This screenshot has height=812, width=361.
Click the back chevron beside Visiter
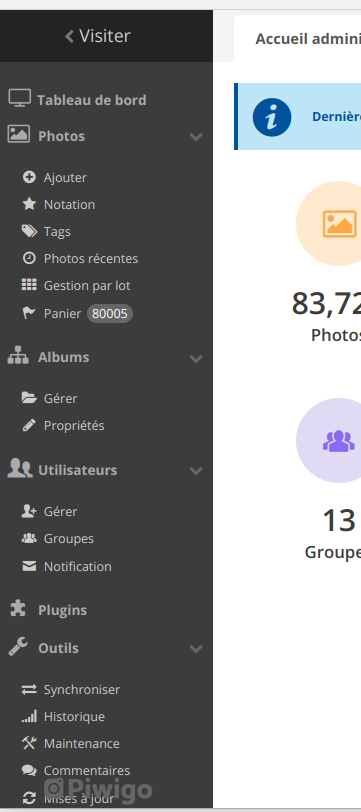tap(69, 36)
